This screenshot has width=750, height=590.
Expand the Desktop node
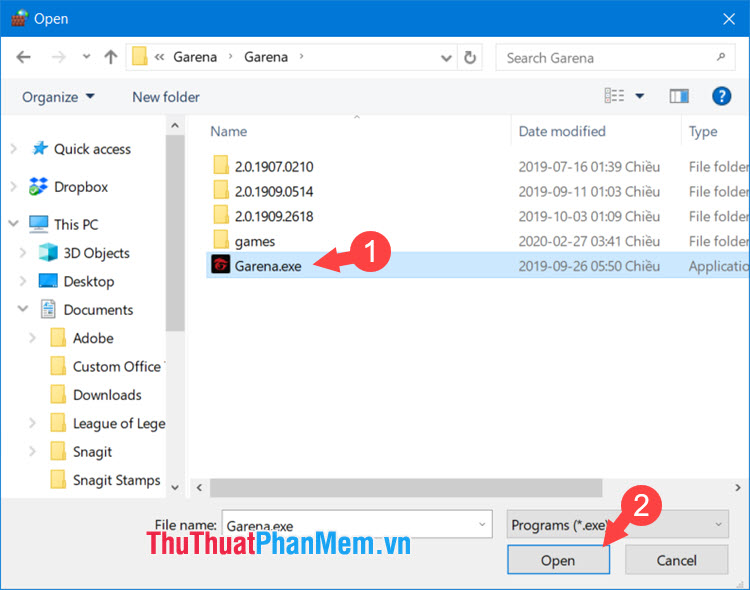pyautogui.click(x=22, y=281)
